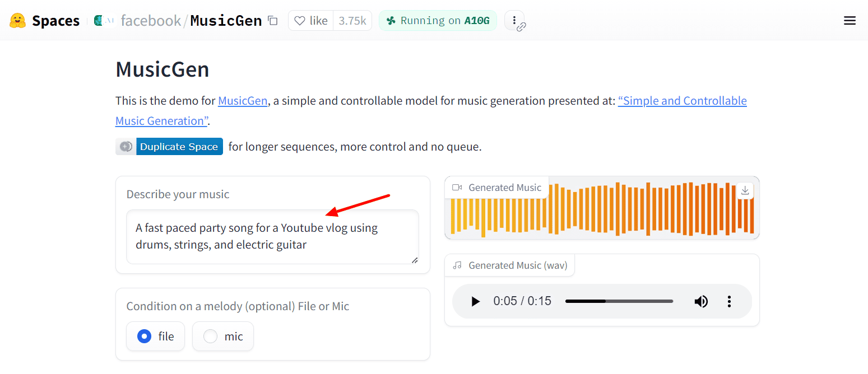The height and width of the screenshot is (374, 868).
Task: Download the generated music video
Action: coord(745,190)
